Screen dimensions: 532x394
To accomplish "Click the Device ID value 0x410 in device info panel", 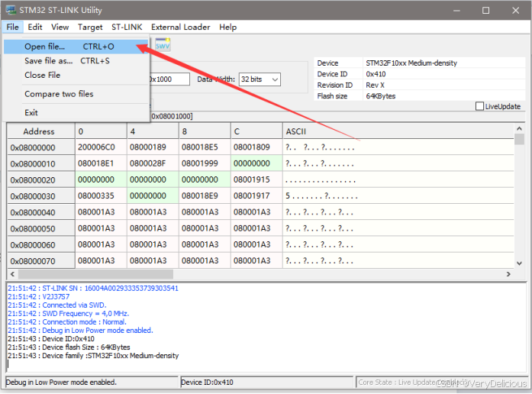I will 376,74.
